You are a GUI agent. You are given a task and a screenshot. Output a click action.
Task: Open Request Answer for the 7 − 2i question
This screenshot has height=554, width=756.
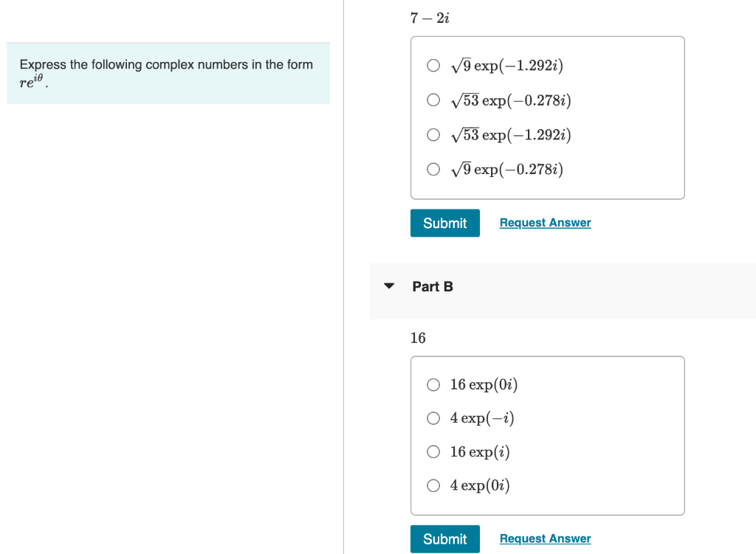tap(545, 223)
